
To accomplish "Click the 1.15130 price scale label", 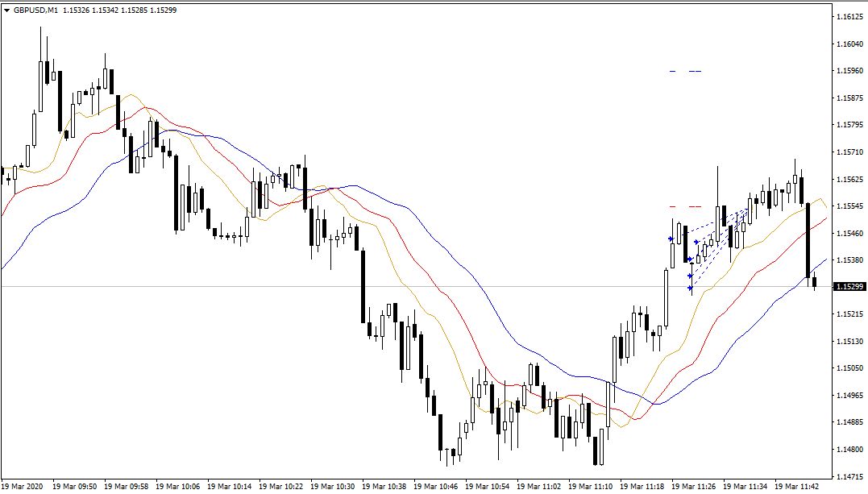I will tap(849, 341).
